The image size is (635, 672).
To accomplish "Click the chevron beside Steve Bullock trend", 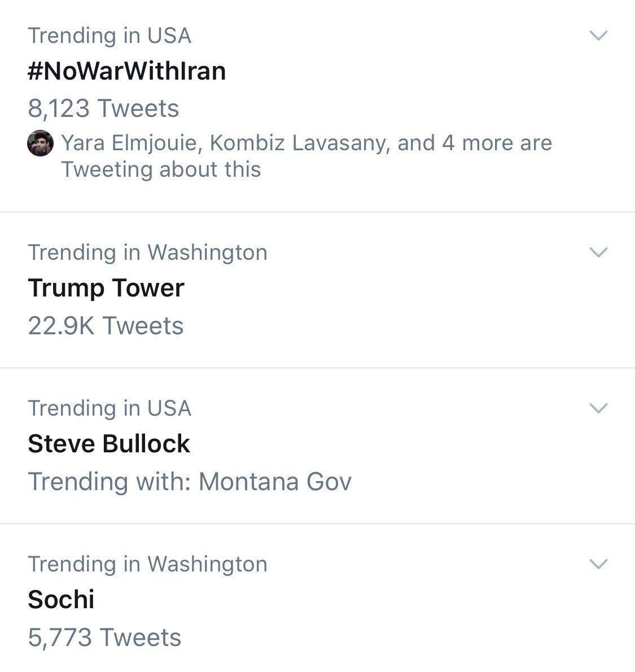I will [598, 408].
